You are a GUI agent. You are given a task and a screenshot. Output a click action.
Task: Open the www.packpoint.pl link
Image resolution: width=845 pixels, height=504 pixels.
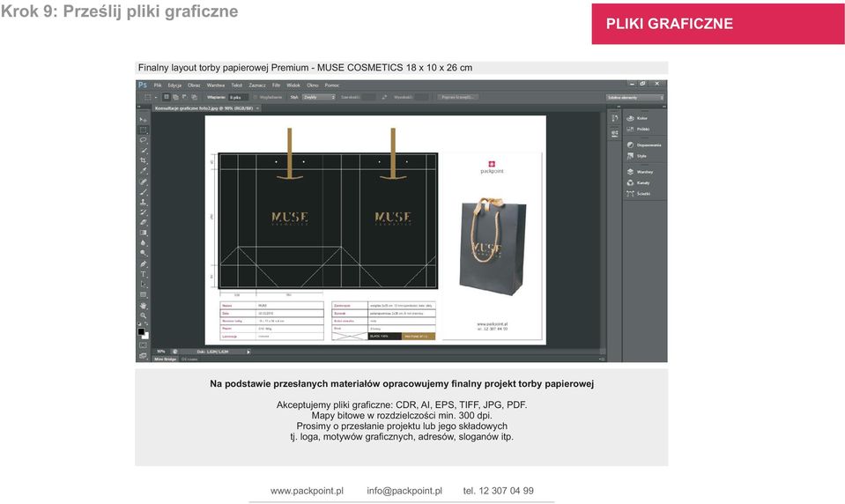coord(307,491)
